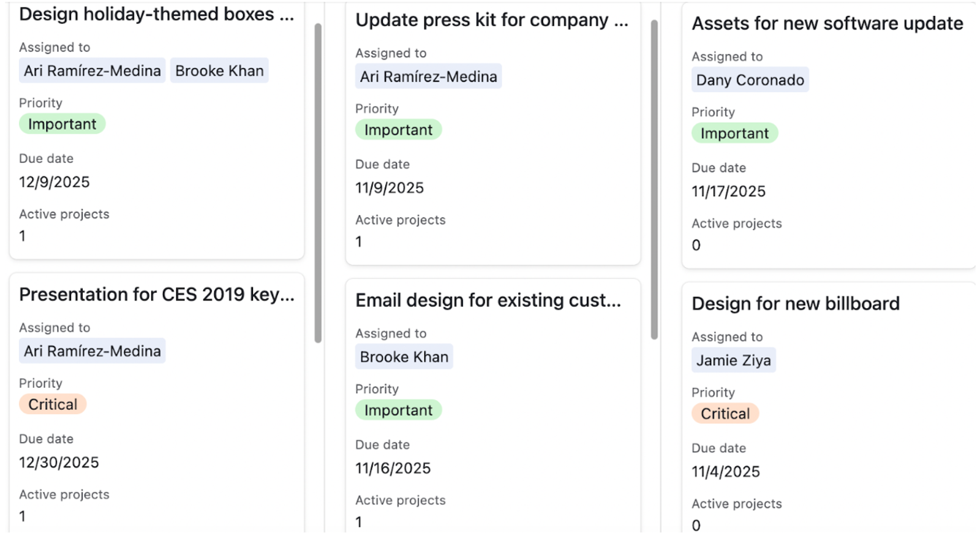Image resolution: width=980 pixels, height=560 pixels.
Task: Click Brooke Khan tag on holiday-themed boxes card
Action: pyautogui.click(x=219, y=70)
